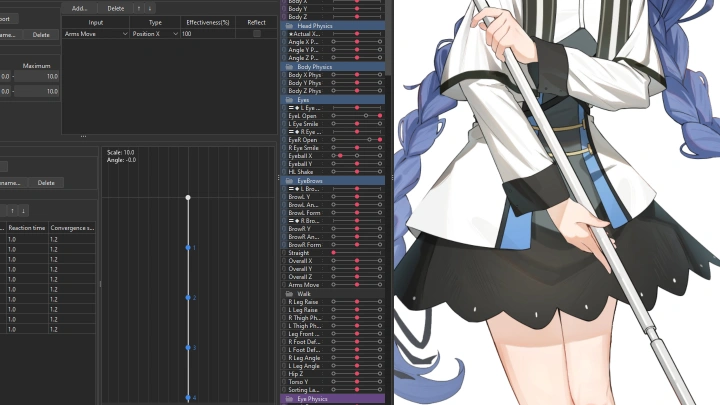
Task: Move input row down with arrow beside Add/Delete
Action: (x=149, y=8)
